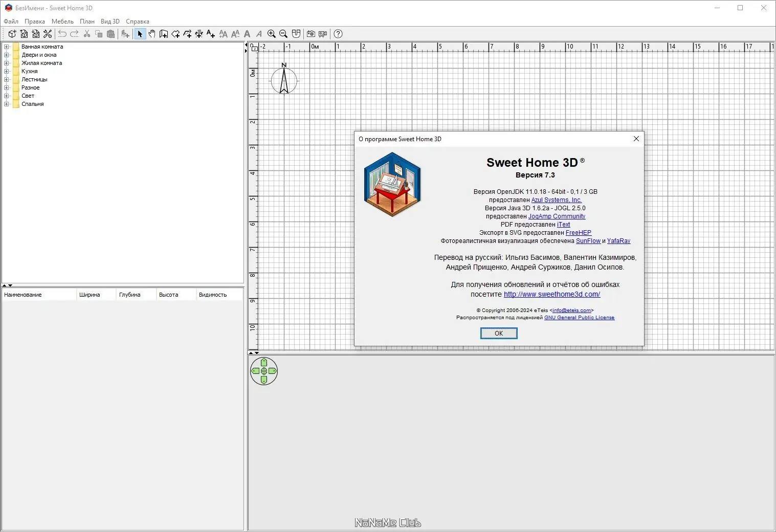
Task: Open the Правка menu
Action: click(x=35, y=21)
